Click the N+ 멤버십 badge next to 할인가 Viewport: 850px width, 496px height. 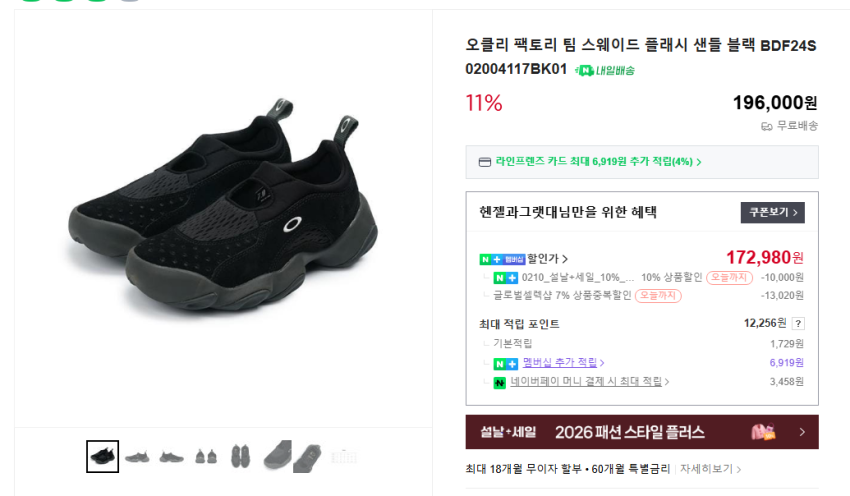(x=502, y=259)
